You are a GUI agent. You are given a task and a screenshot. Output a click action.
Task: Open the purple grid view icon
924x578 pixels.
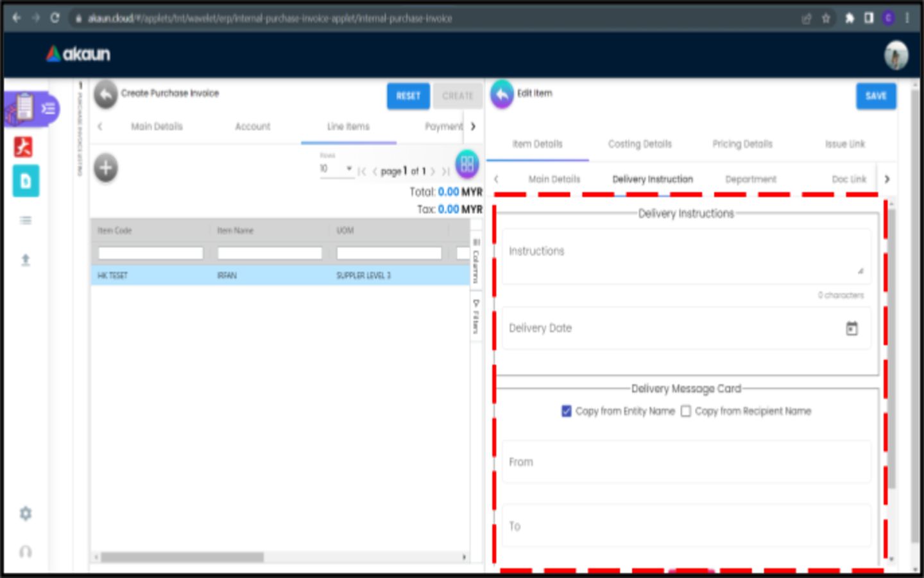(x=467, y=164)
